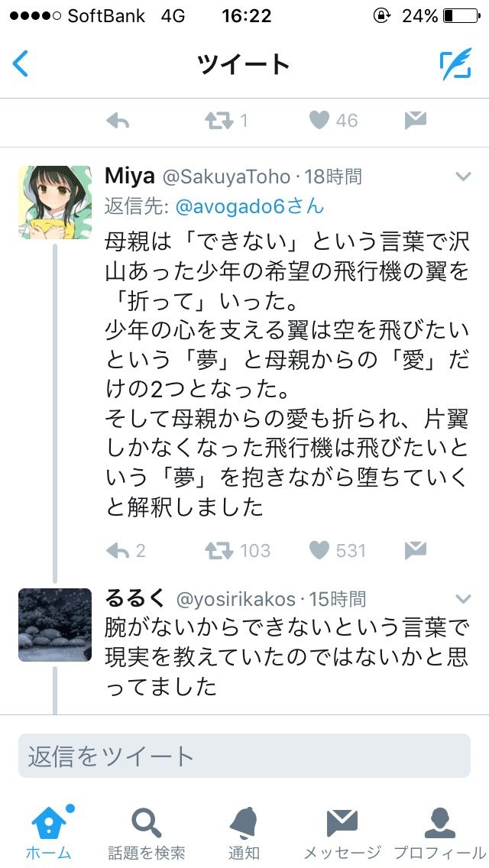Retweet Miya's tweet with 103 retweets
489x868 pixels.
point(219,550)
